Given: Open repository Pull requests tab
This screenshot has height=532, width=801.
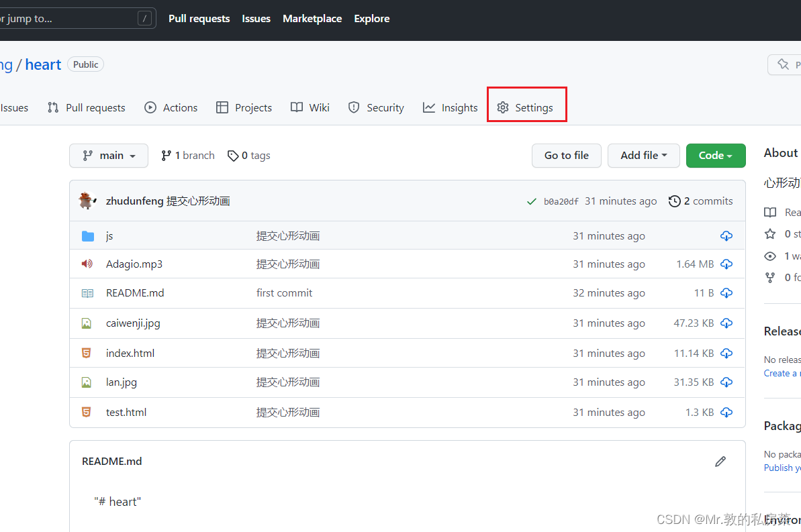Looking at the screenshot, I should pos(87,108).
